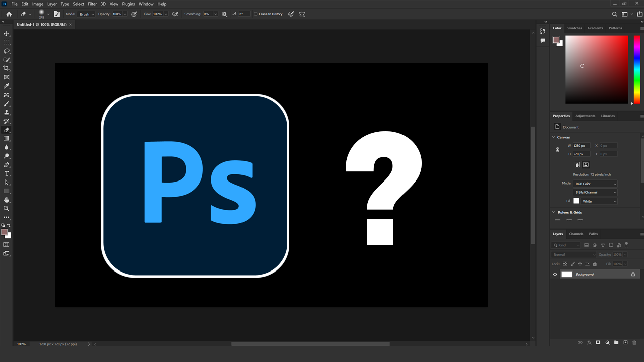Screen dimensions: 644x362
Task: Switch to the Adjustments tab
Action: click(585, 116)
